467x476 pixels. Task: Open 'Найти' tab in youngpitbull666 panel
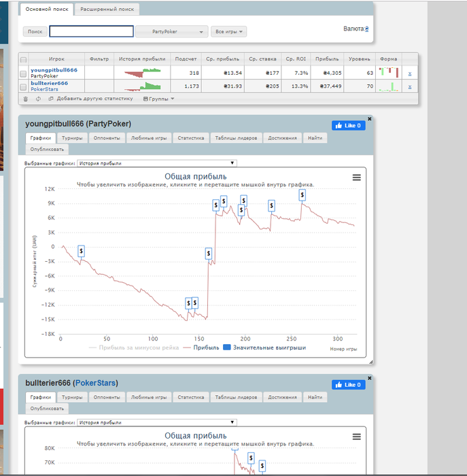click(x=315, y=138)
